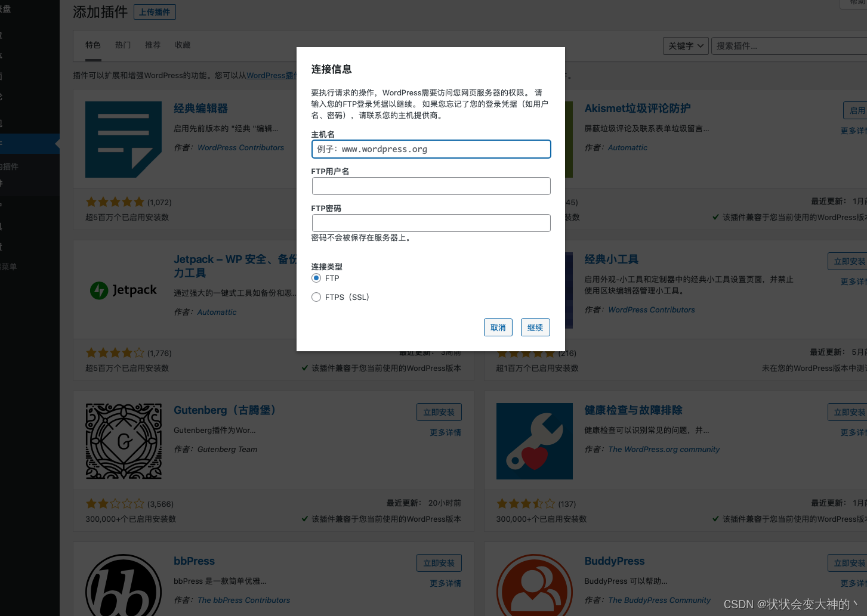
Task: Open the Gutenberg plugin icon
Action: point(124,441)
